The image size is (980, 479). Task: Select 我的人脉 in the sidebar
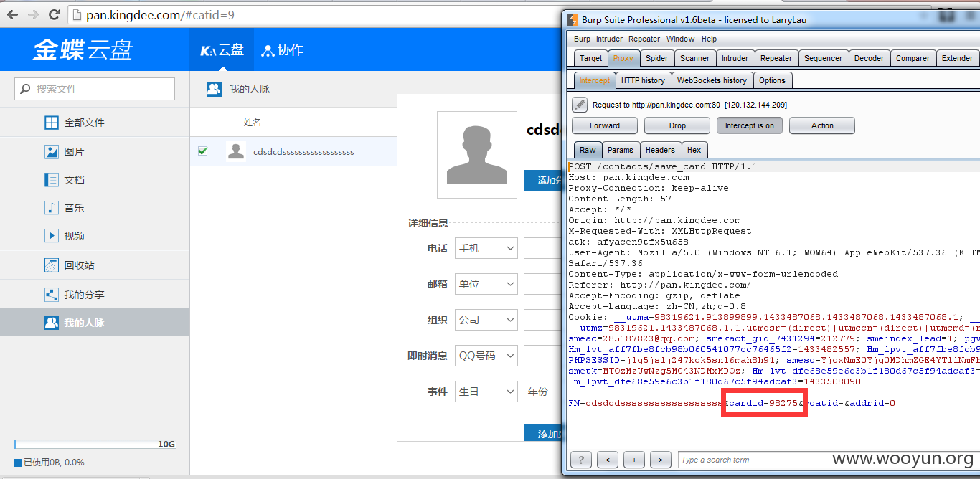(x=95, y=323)
